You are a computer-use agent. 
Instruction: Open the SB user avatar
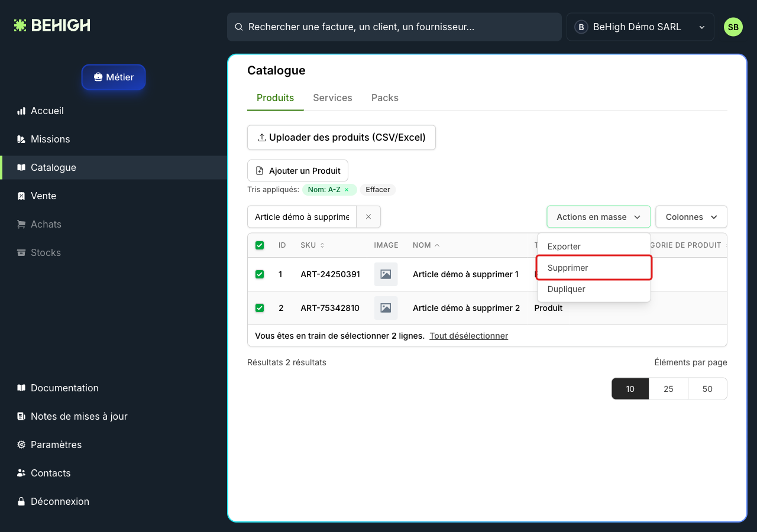[733, 27]
